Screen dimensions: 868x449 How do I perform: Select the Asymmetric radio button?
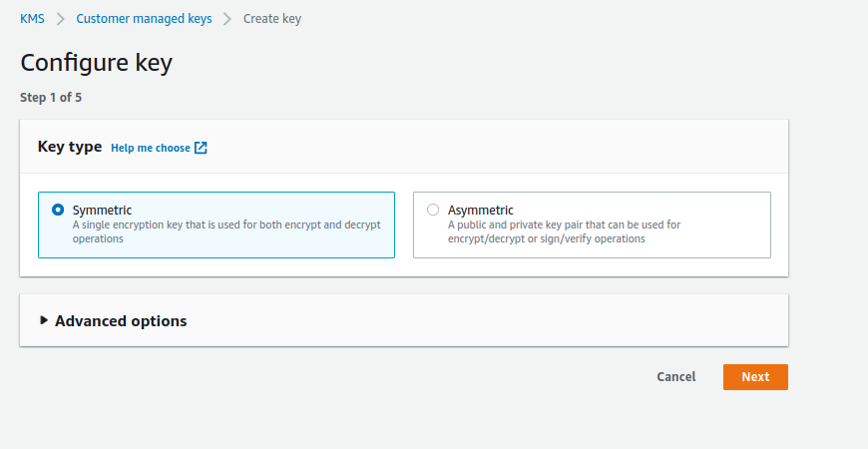pyautogui.click(x=432, y=210)
